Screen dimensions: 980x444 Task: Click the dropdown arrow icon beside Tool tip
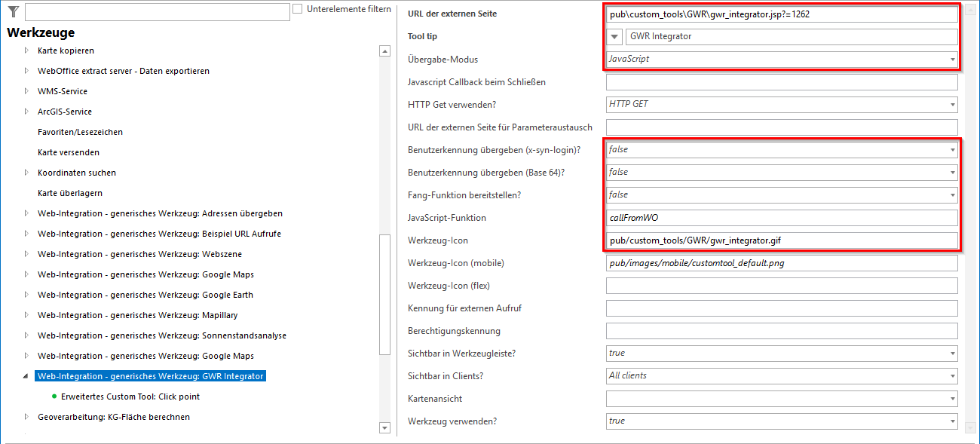[x=614, y=35]
